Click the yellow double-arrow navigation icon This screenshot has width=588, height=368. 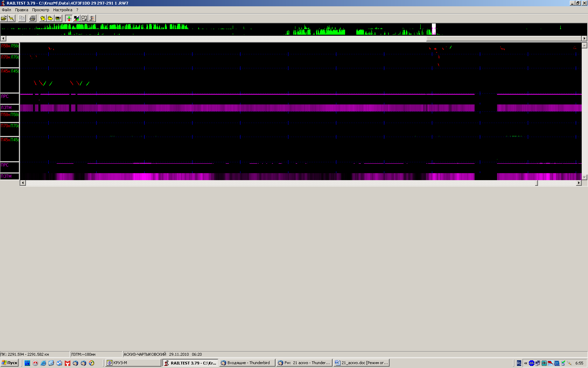pos(43,18)
